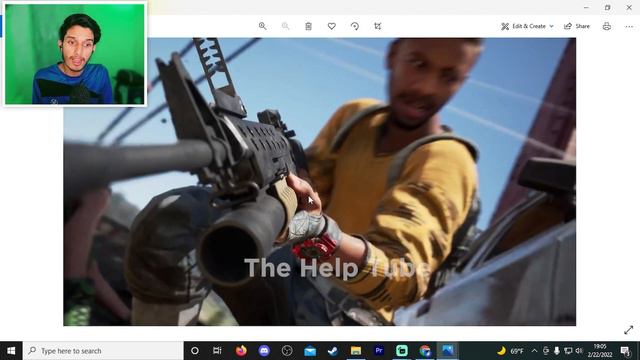Viewport: 640px width, 360px height.
Task: Open Adobe Premiere Pro from the taskbar
Action: pyautogui.click(x=379, y=351)
